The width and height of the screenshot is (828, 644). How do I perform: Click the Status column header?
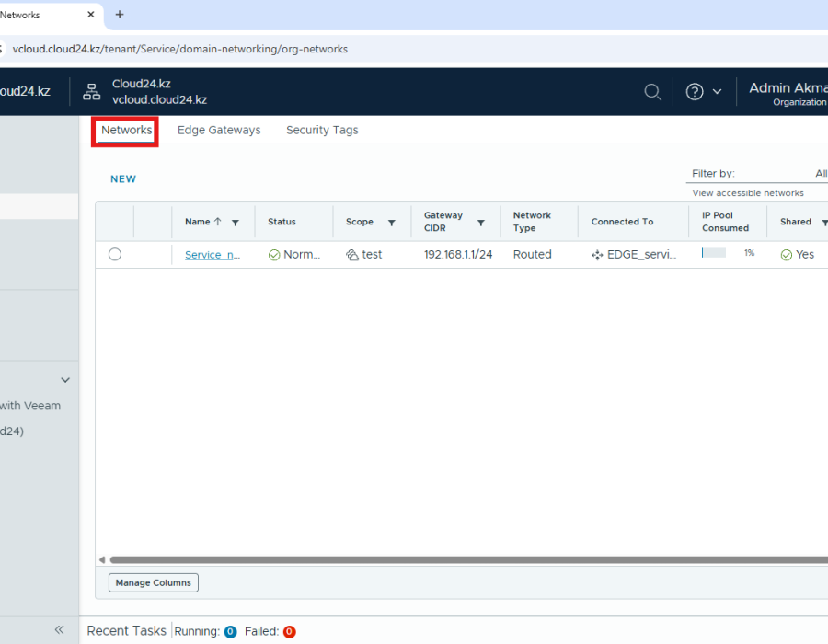coord(282,222)
